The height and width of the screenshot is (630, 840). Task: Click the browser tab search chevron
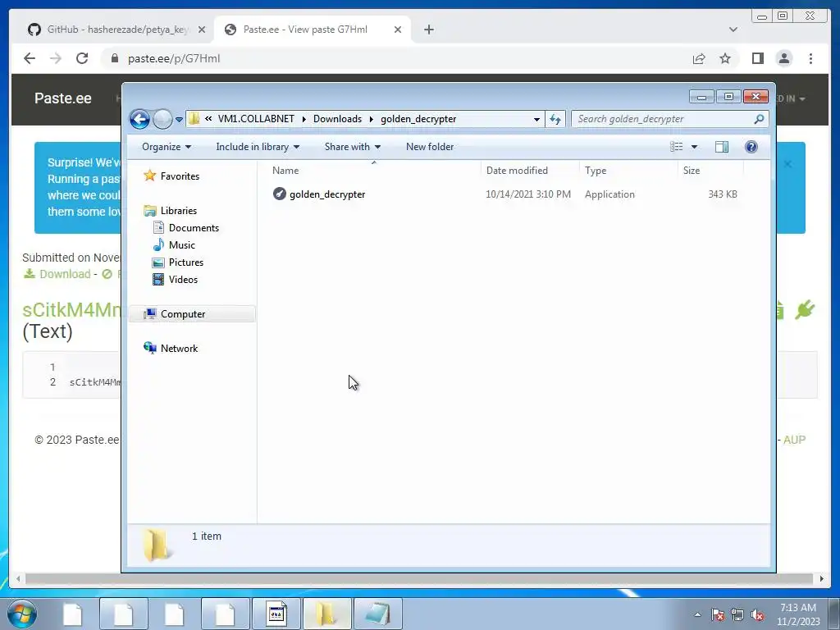[733, 30]
